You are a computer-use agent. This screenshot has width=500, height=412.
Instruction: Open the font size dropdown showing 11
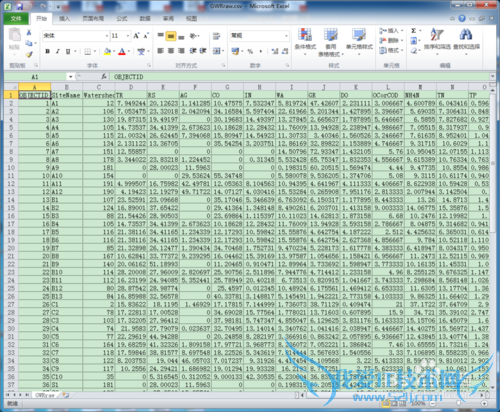128,36
